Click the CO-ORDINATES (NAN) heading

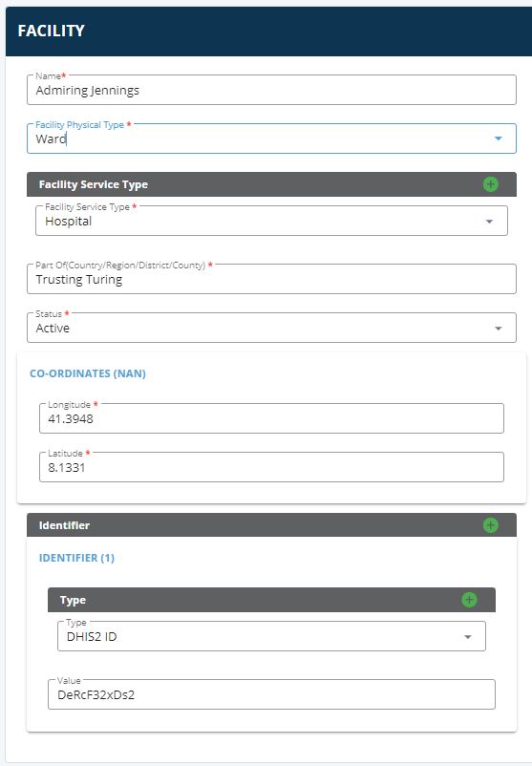tap(88, 373)
